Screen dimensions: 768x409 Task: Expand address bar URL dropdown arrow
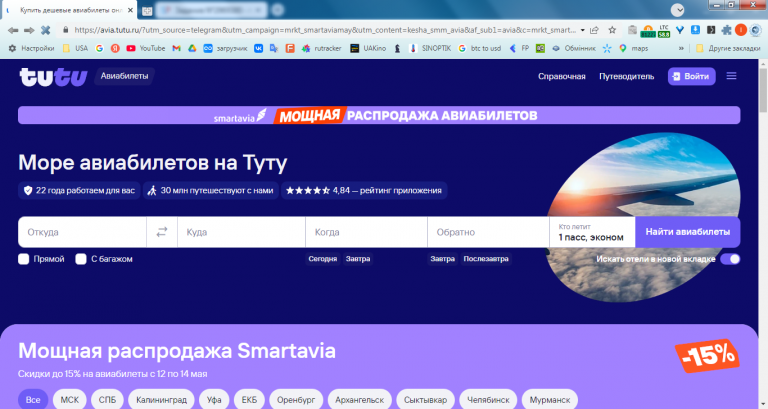[582, 30]
